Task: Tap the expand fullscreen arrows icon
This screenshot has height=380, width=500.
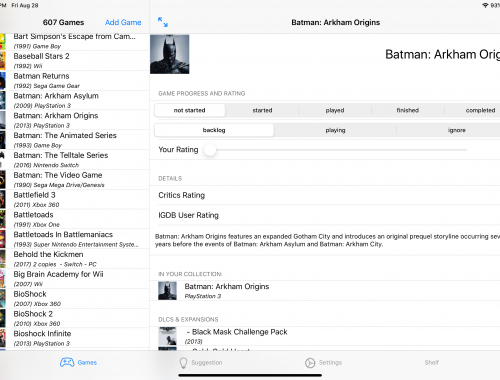Action: [163, 22]
